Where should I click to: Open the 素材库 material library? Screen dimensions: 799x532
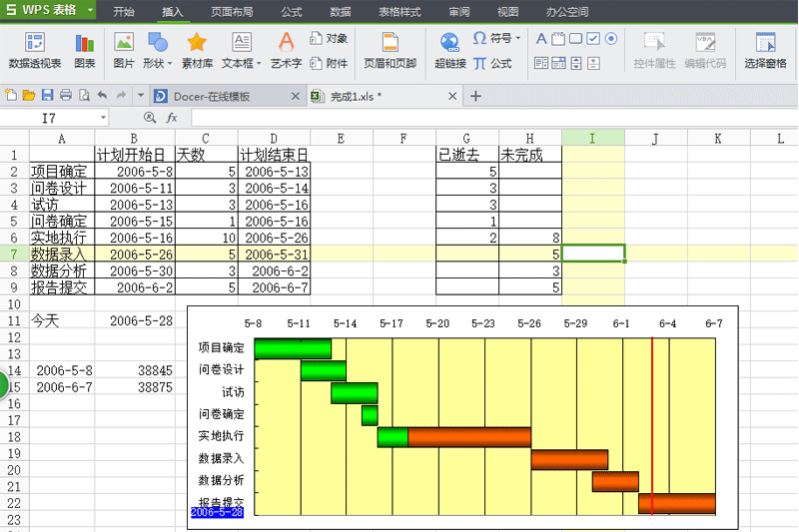197,50
